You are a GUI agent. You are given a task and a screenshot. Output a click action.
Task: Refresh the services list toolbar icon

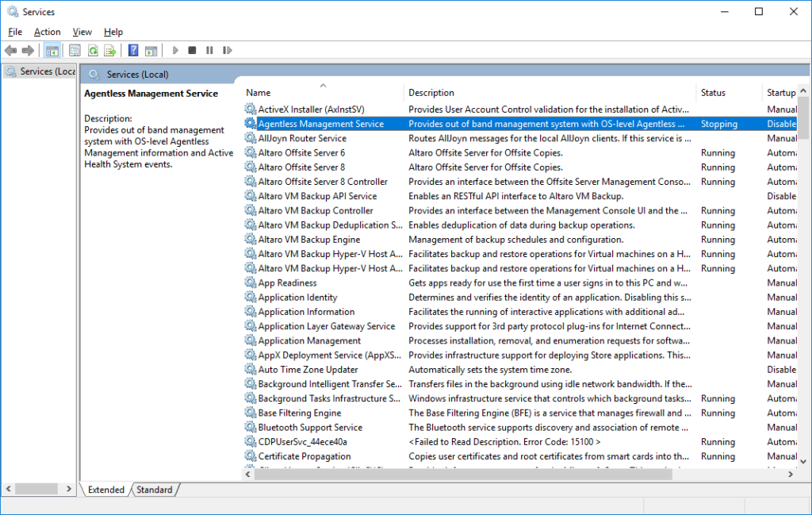click(x=93, y=50)
